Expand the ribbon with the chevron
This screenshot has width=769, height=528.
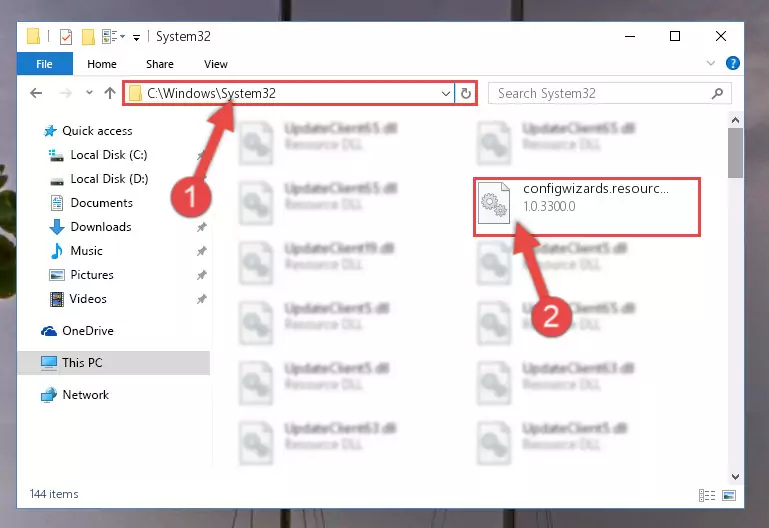coord(711,63)
